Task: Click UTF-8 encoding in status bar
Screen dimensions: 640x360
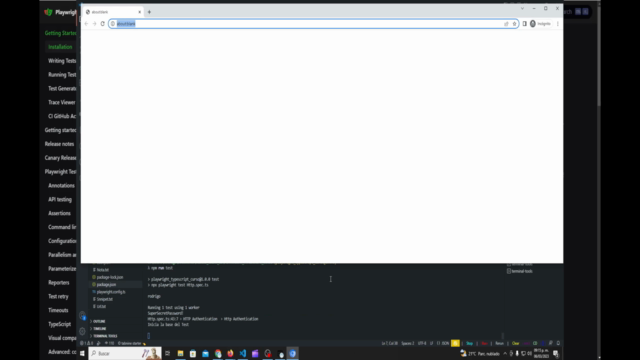Action: click(422, 344)
